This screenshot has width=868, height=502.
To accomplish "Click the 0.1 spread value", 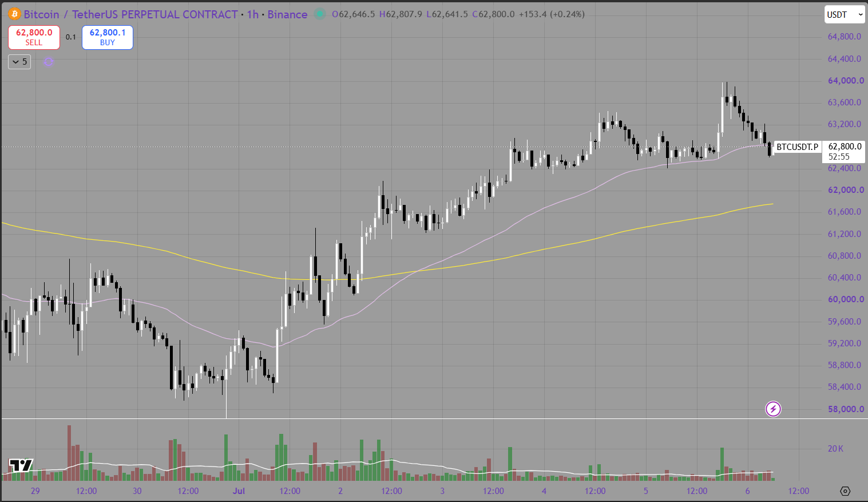I will pyautogui.click(x=71, y=37).
